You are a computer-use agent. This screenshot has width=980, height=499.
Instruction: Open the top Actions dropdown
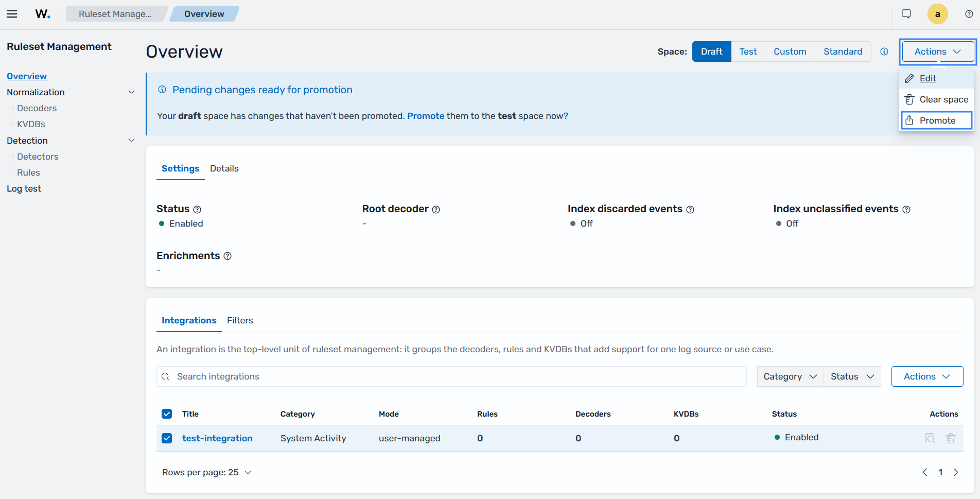(x=938, y=51)
